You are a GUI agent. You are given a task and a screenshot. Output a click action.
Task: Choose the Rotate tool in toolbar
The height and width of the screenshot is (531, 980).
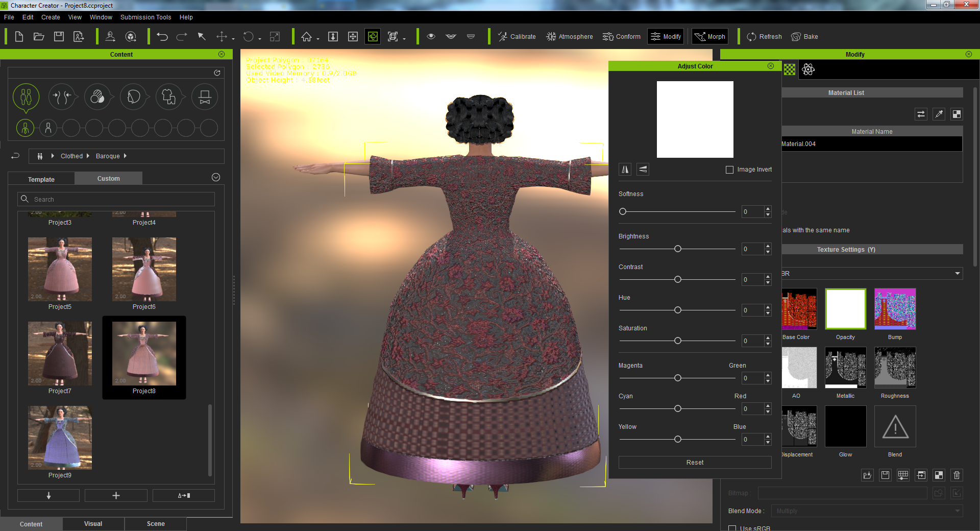point(249,37)
